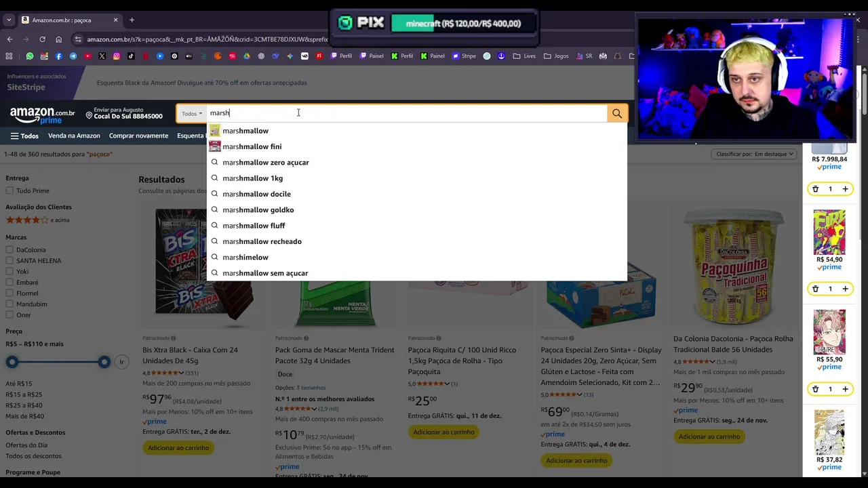Screen dimensions: 868x488
Task: Open X (Twitter) bookmark icon
Action: [102, 56]
